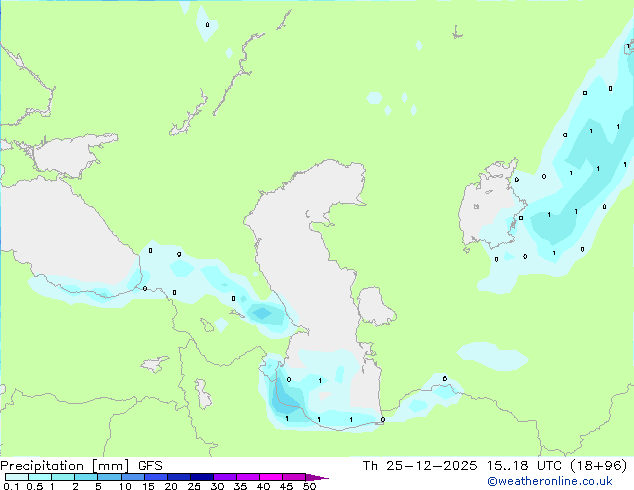634x490 pixels.
Task: Click the '10' legend value
Action: 125,486
